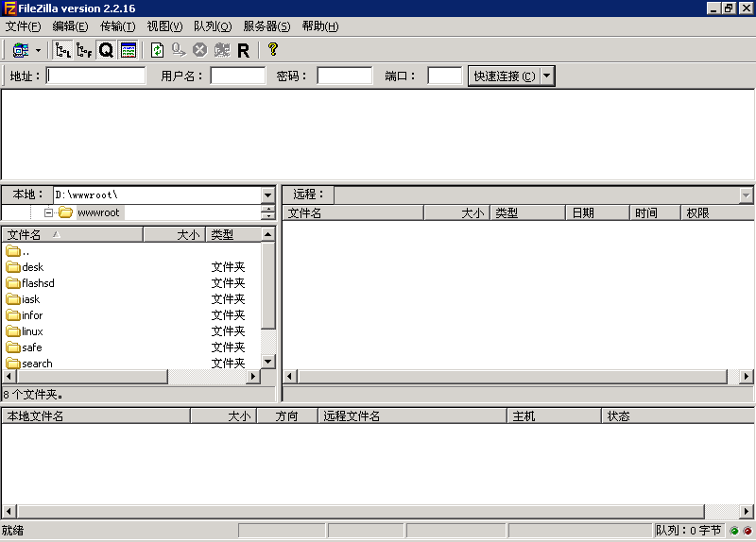This screenshot has width=756, height=542.
Task: Collapse the wwwroot tree node
Action: tap(48, 212)
